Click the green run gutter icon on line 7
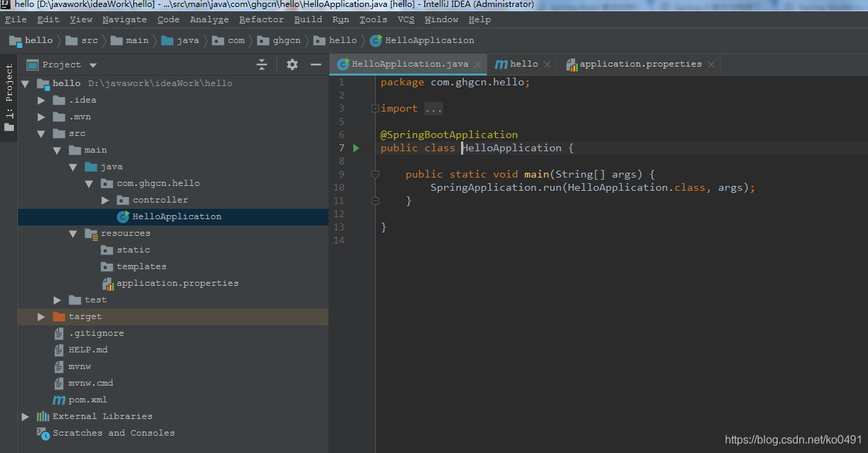Screen dimensions: 868x453 pos(356,148)
